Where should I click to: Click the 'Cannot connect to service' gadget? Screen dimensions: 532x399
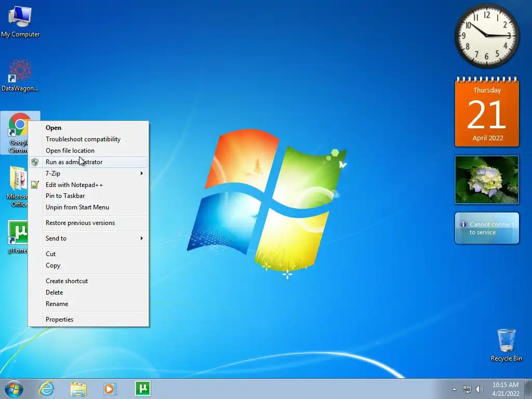(487, 228)
